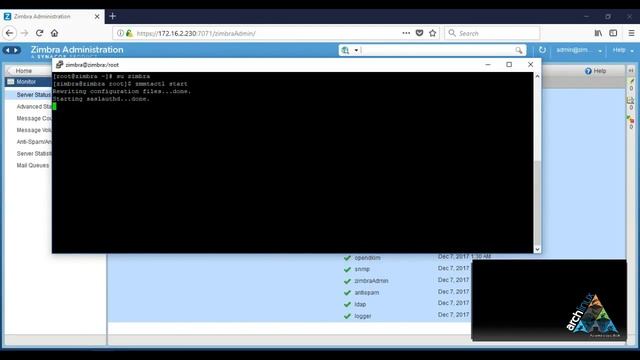
Task: Click inside the terminal output area
Action: click(292, 162)
